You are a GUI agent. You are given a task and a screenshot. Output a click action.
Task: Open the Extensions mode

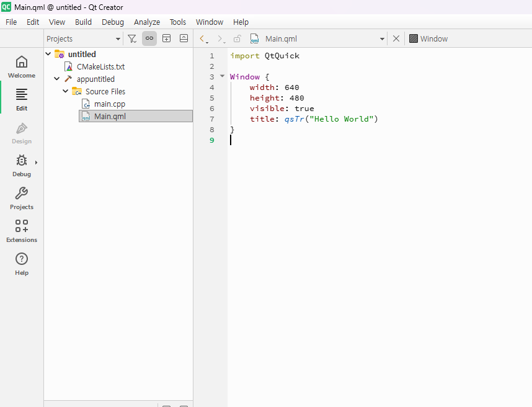tap(22, 231)
